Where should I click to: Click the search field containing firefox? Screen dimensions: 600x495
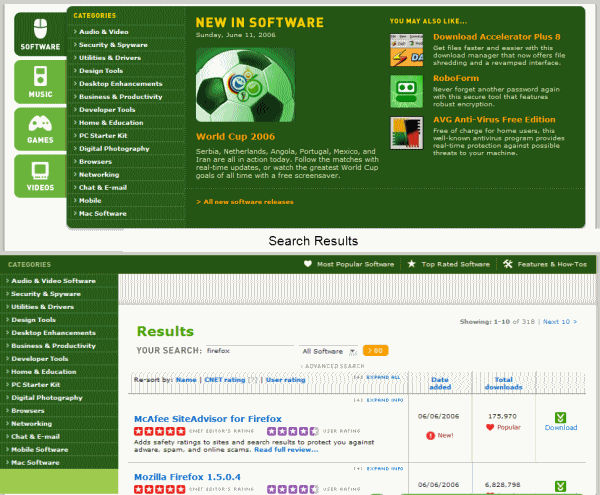[x=249, y=350]
